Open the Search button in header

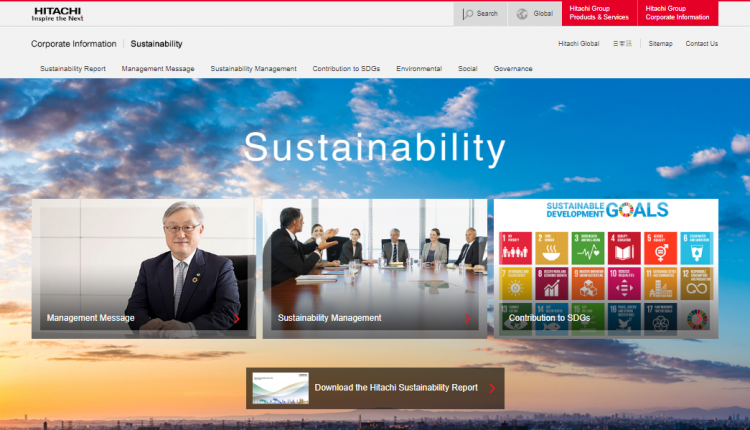480,14
